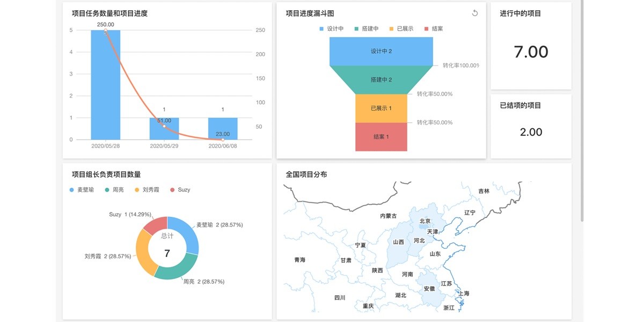Click the 2020/05/28 bar in the bar chart

[x=106, y=83]
